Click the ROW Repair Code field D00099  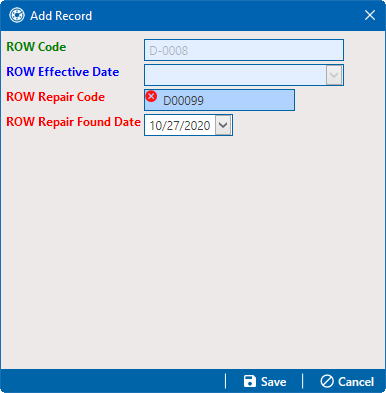coord(219,100)
